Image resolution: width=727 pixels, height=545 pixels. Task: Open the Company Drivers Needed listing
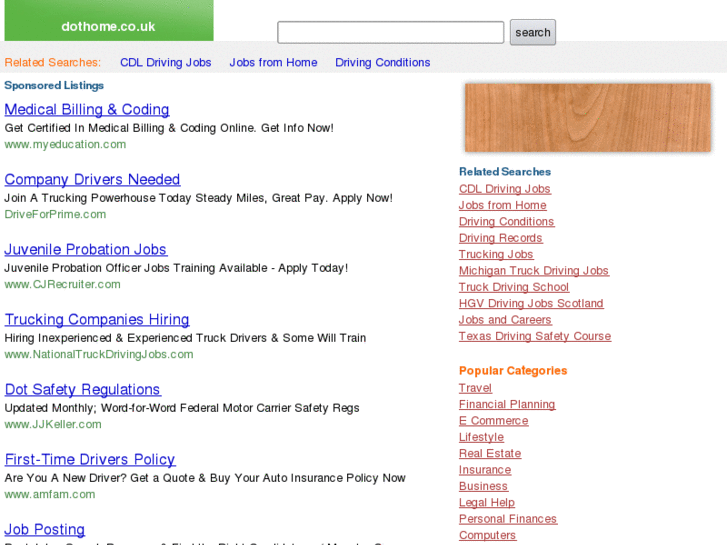tap(92, 180)
